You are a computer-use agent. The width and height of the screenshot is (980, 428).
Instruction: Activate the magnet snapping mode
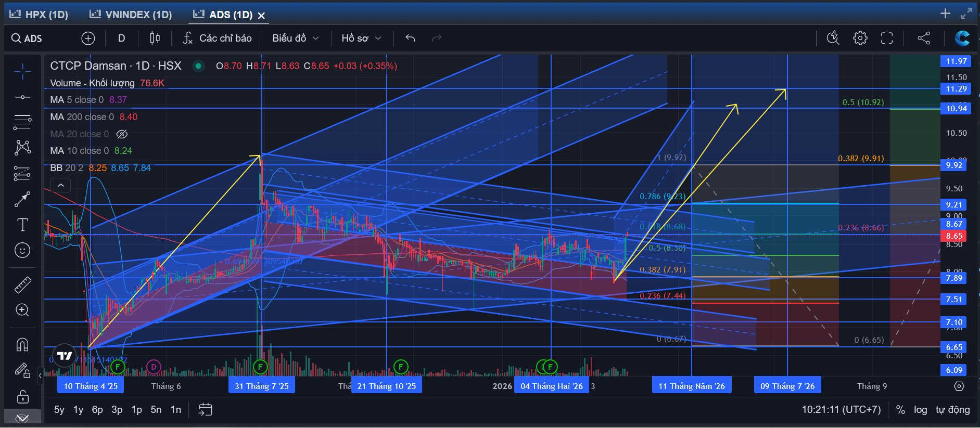(x=22, y=344)
